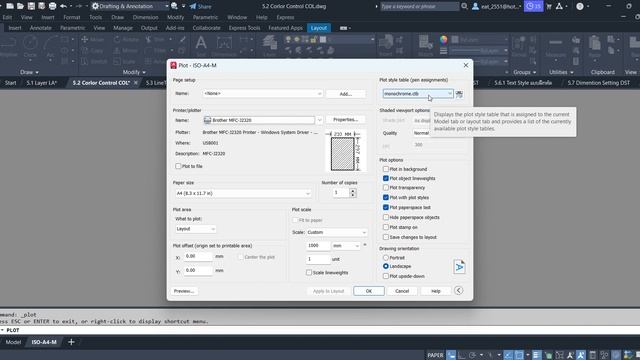Enable Plot transparency checkbox
The width and height of the screenshot is (640, 360).
(x=386, y=188)
